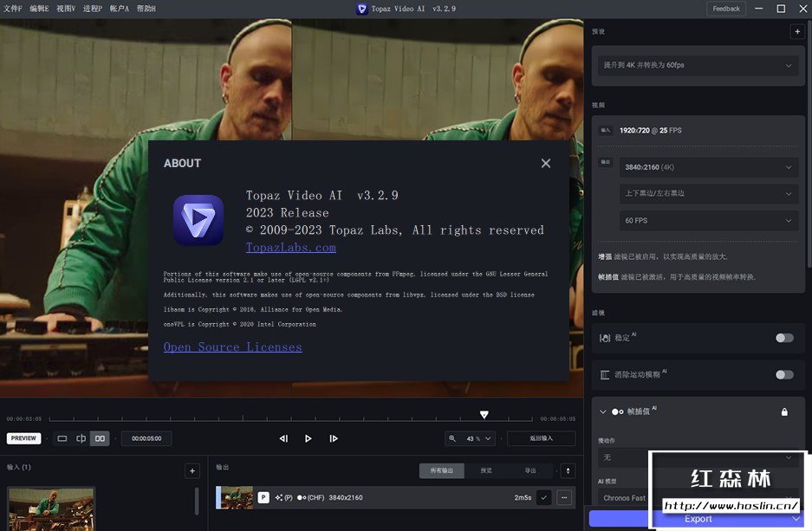This screenshot has height=531, width=812.
Task: Click the output sort arrows icon
Action: (x=568, y=470)
